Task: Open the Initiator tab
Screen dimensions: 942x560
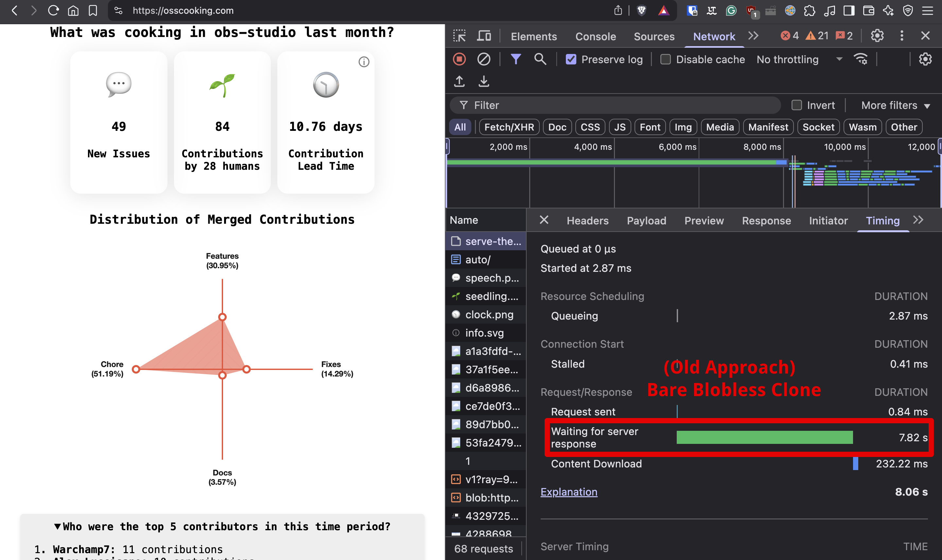Action: 828,220
